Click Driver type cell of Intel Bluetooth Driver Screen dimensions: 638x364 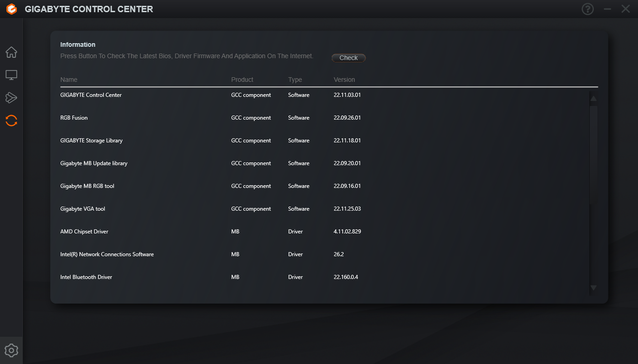[296, 277]
